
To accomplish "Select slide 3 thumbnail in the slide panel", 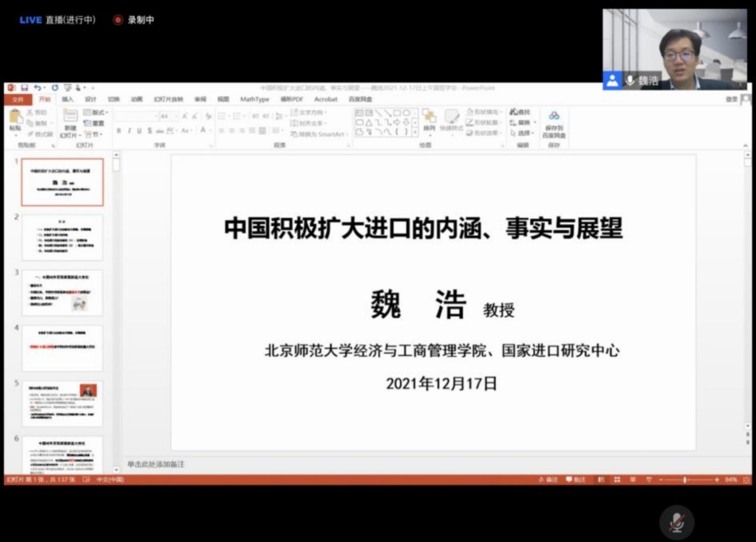I will pyautogui.click(x=62, y=292).
